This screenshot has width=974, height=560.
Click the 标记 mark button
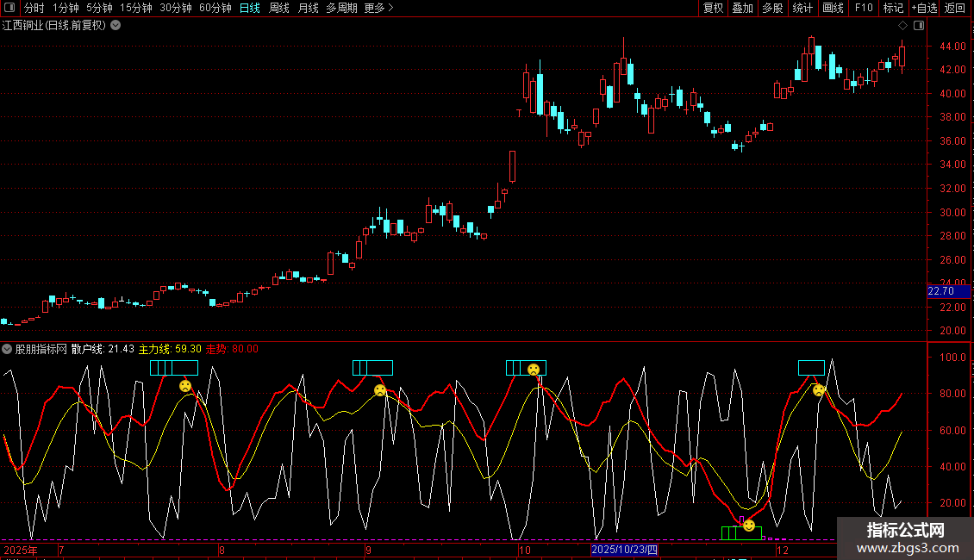click(893, 8)
